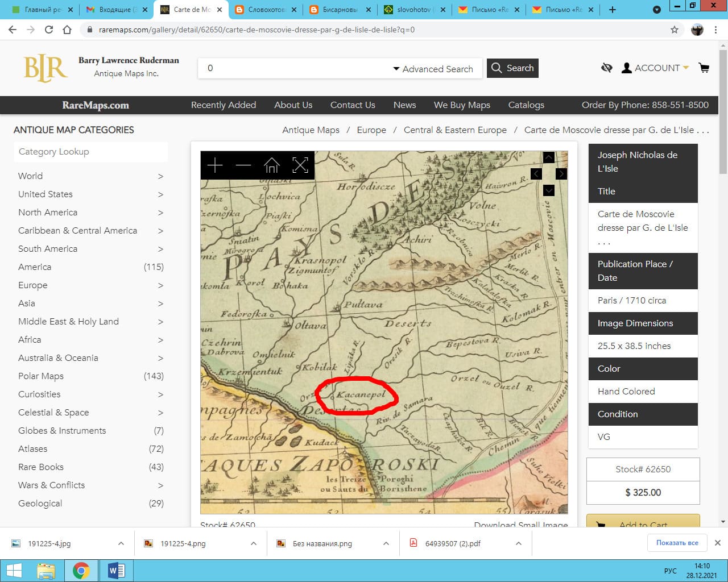
Task: Open the Joseph Nicholas de L'Isle link
Action: pyautogui.click(x=643, y=162)
